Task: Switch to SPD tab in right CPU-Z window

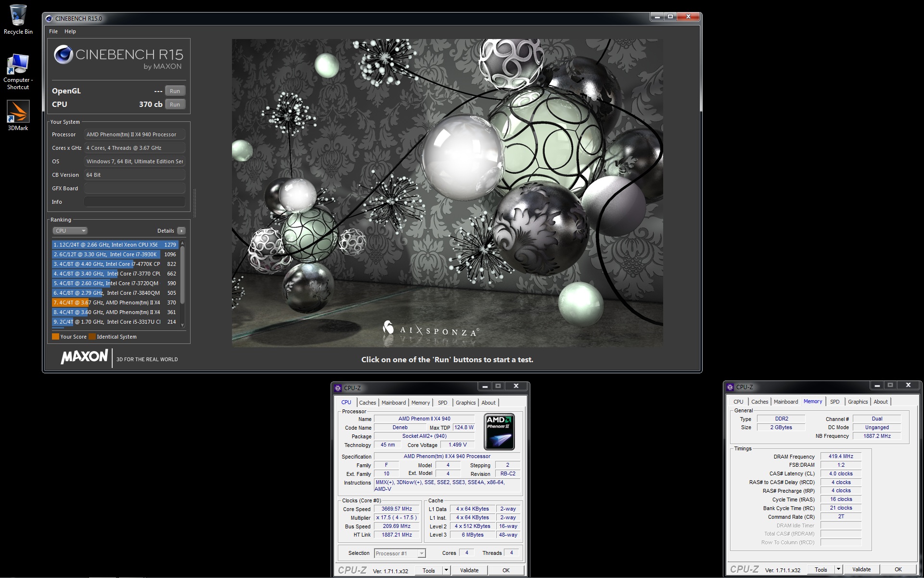Action: (x=835, y=402)
